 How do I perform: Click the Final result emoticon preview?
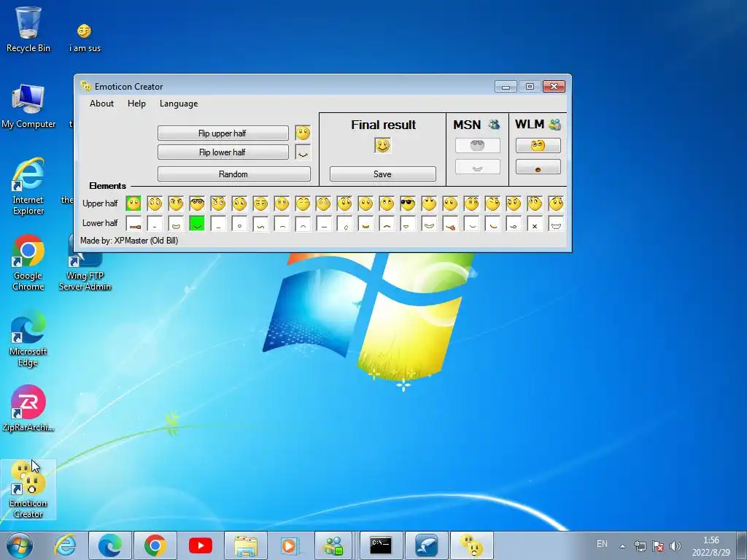pyautogui.click(x=382, y=145)
